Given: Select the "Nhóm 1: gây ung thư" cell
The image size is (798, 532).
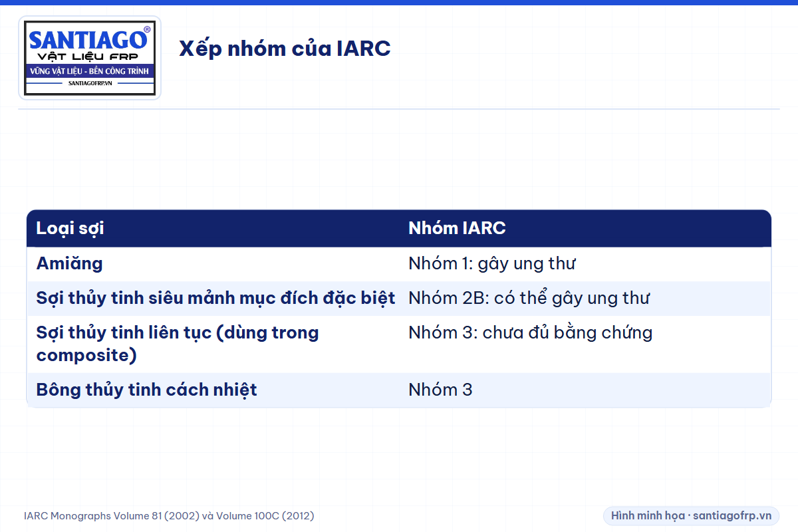Looking at the screenshot, I should click(585, 264).
